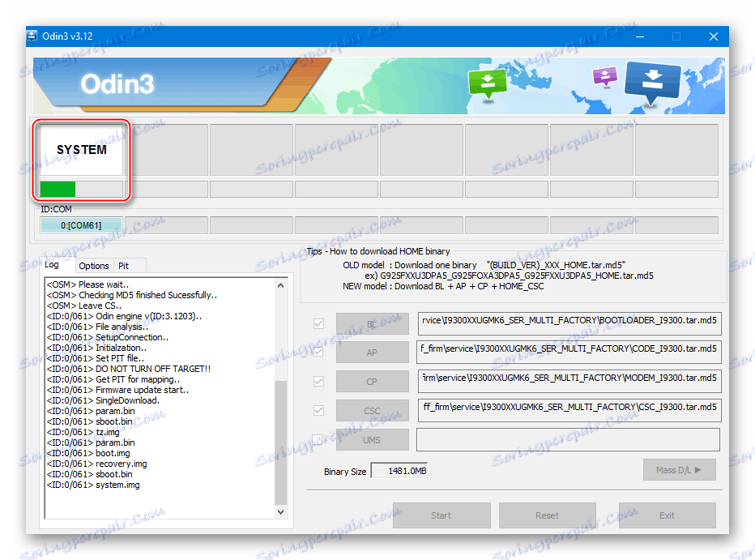
Task: Click the BOOTLOADER_I9300 file path field
Action: [569, 324]
